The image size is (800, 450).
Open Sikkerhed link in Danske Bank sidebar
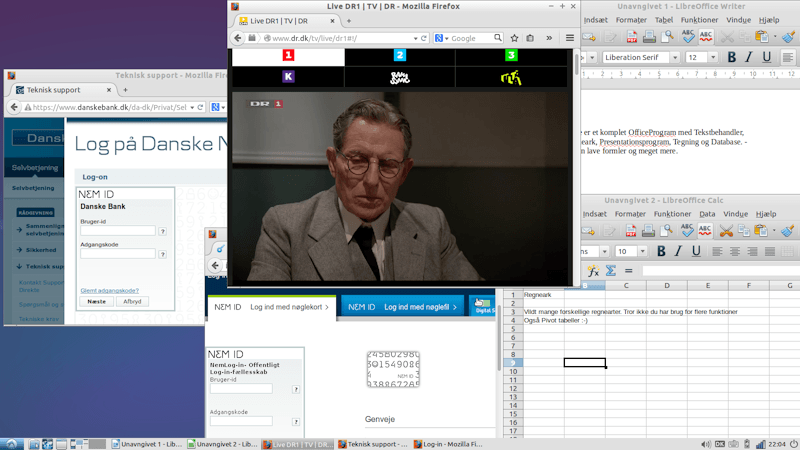(x=41, y=250)
